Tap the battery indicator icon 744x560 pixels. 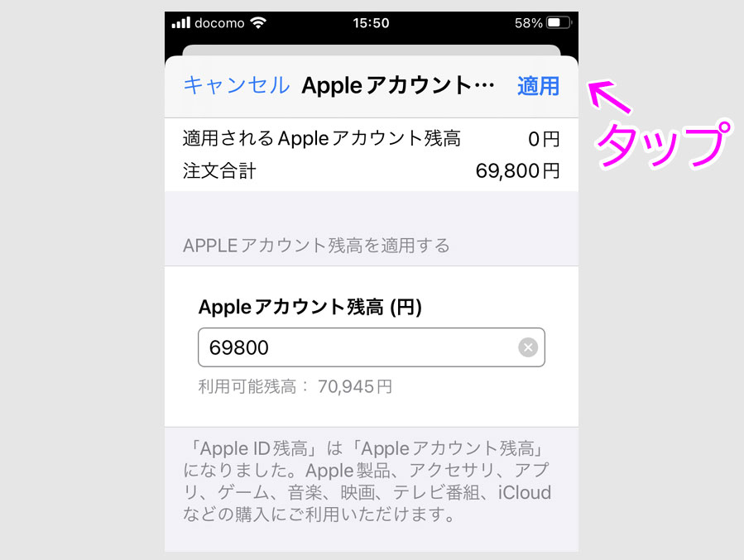(559, 23)
